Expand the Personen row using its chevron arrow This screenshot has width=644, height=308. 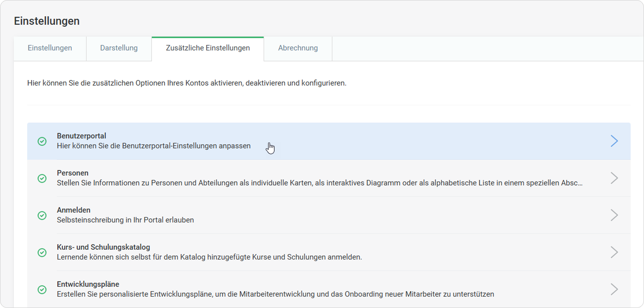[x=614, y=178]
